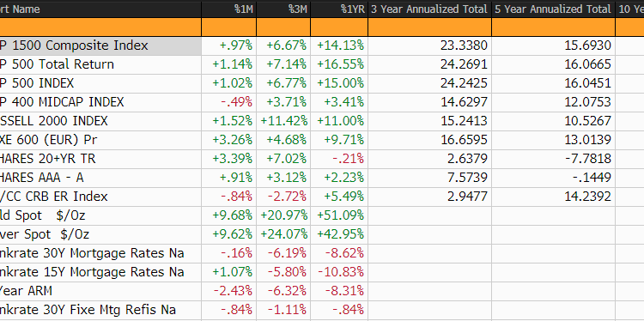Select the Spot $/Oz row with +9.68%
This screenshot has width=644, height=321.
(x=100, y=215)
